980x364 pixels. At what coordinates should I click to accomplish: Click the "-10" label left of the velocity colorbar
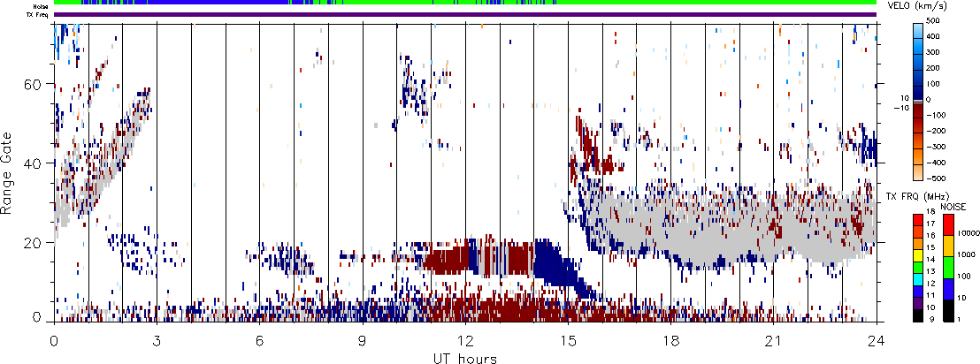(902, 108)
